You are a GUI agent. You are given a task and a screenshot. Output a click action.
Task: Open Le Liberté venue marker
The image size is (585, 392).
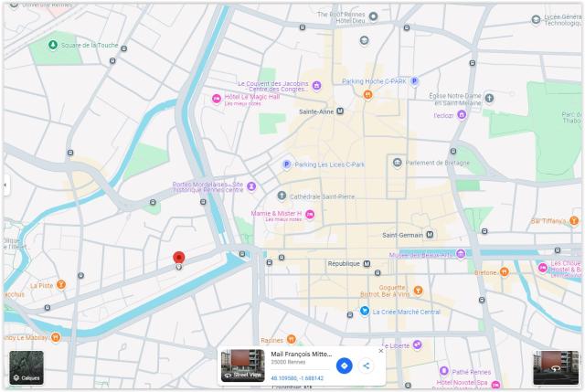click(417, 344)
